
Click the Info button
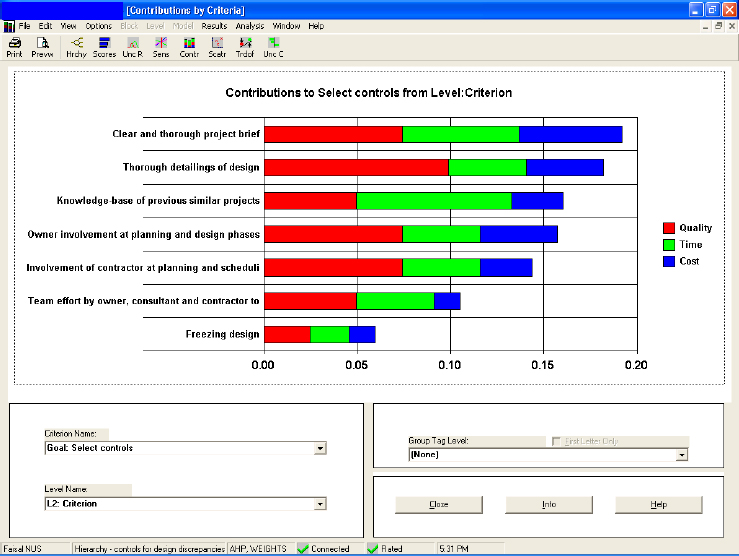pyautogui.click(x=549, y=505)
